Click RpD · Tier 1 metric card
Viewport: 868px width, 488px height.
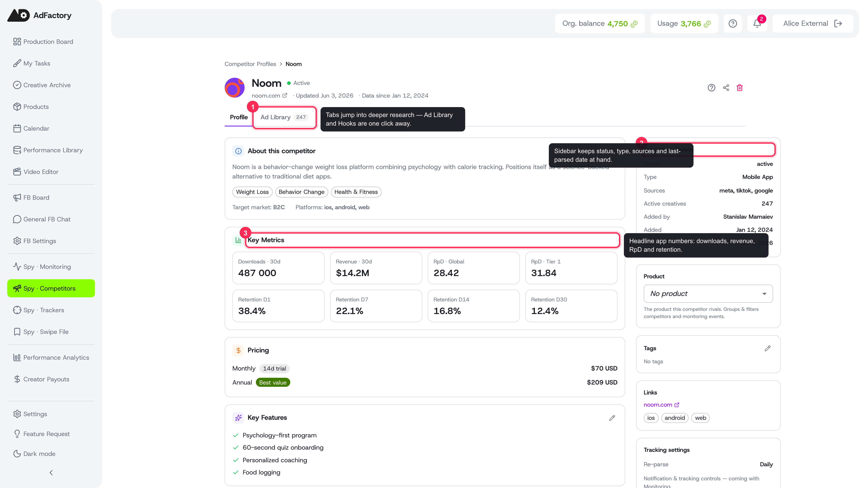point(571,268)
